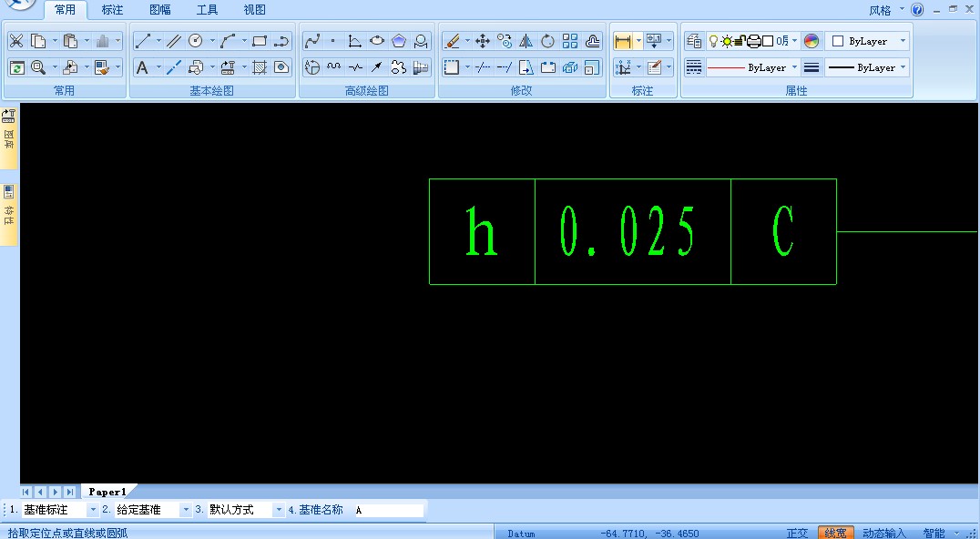This screenshot has width=980, height=539.
Task: Select the blue Centerline tool
Action: 174,67
